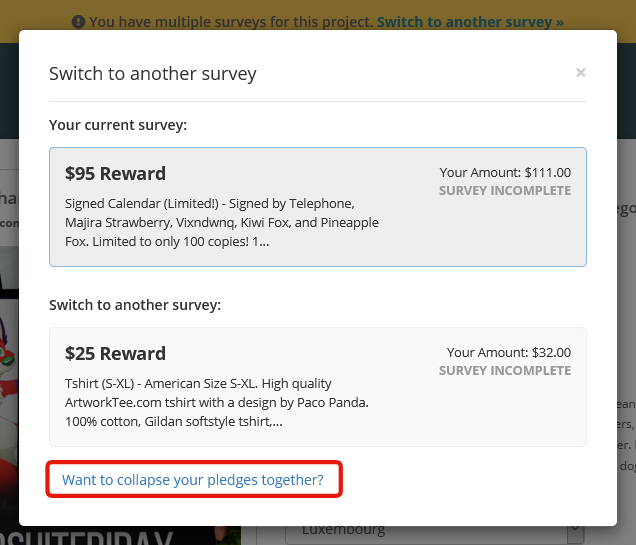The width and height of the screenshot is (636, 545).
Task: Select the current $95 Reward survey card
Action: (317, 206)
